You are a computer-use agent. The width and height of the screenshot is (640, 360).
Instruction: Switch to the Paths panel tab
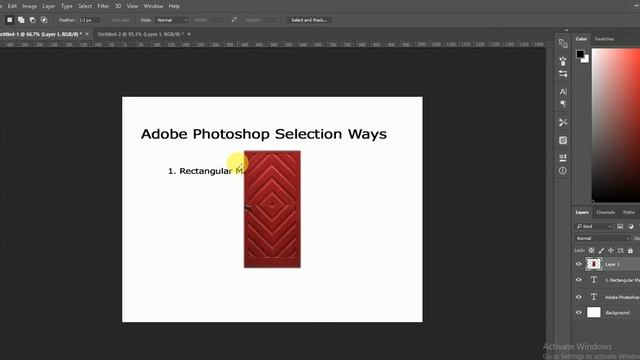[629, 212]
